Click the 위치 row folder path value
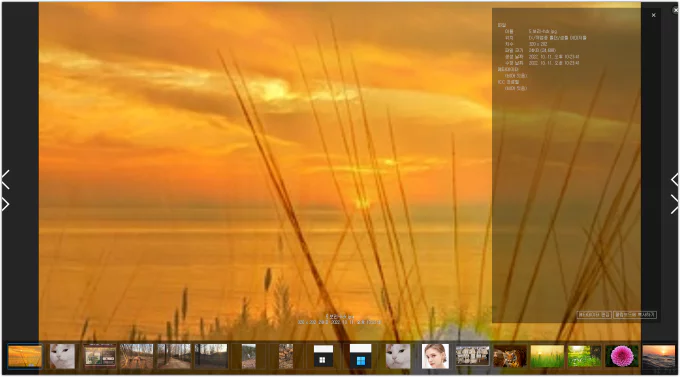Image resolution: width=680 pixels, height=377 pixels. [x=558, y=38]
